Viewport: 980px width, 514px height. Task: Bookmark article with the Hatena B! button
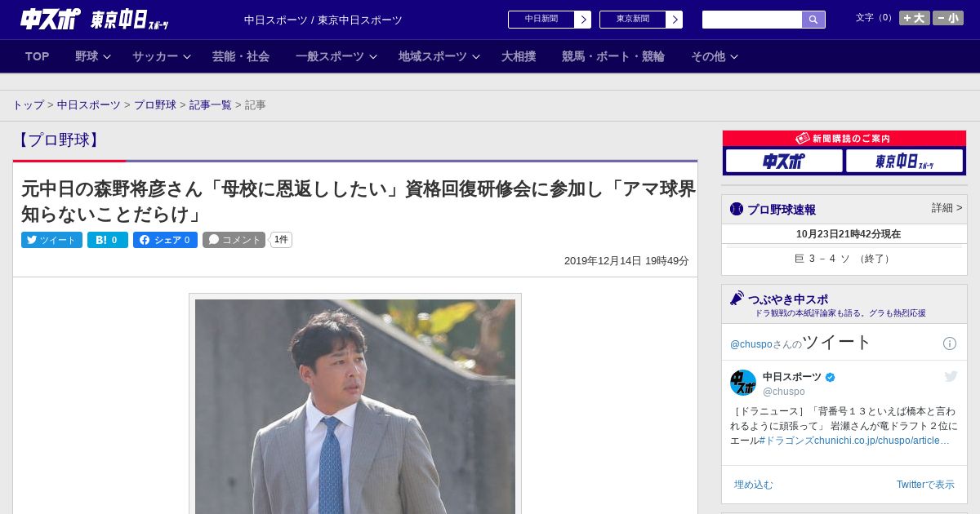point(108,240)
